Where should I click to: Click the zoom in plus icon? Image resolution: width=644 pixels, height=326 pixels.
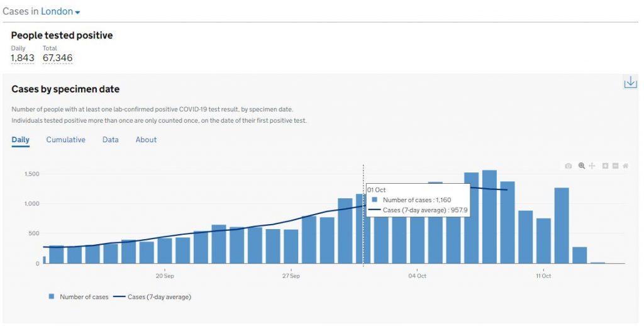(x=605, y=166)
